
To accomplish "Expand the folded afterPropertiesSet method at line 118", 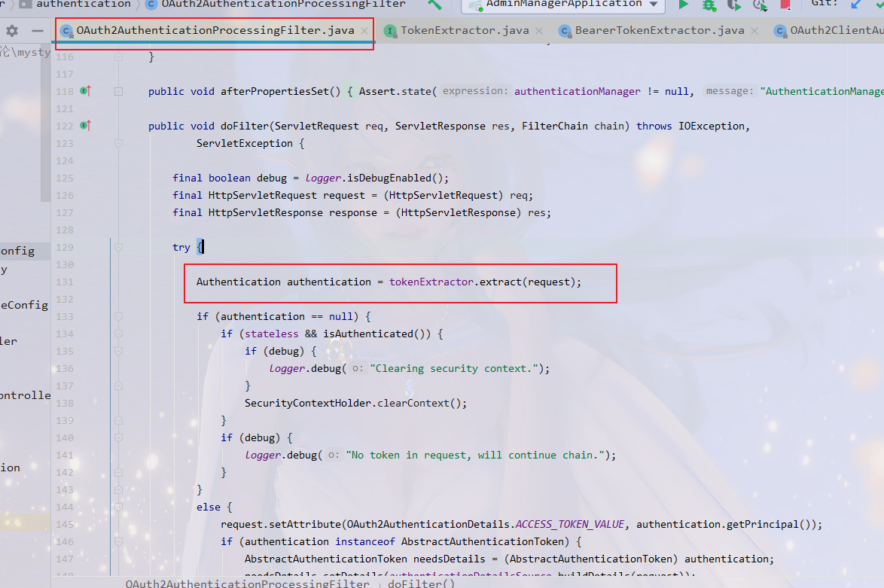I will click(119, 91).
